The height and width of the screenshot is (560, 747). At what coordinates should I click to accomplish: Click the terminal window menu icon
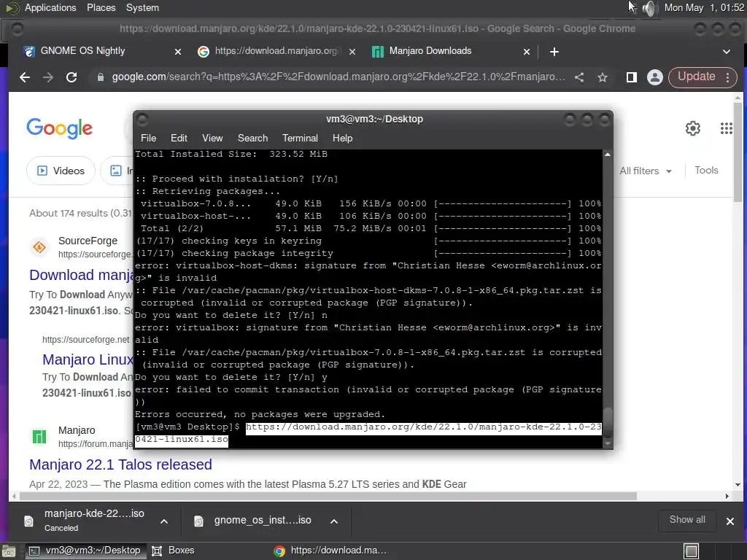pos(142,120)
